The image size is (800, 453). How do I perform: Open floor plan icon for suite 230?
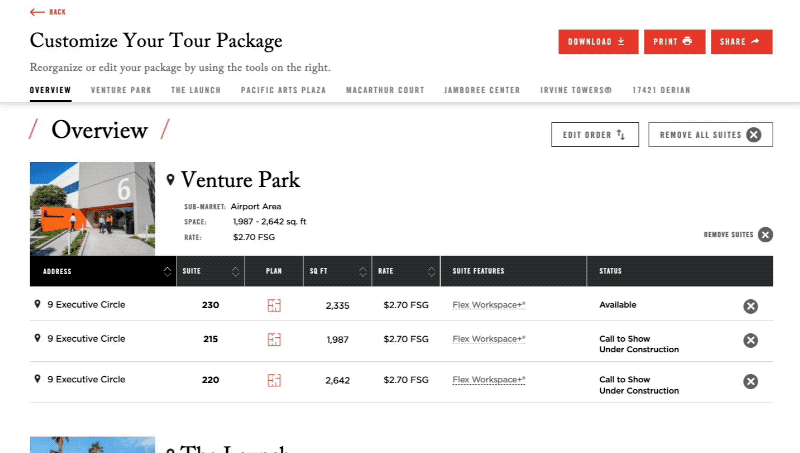point(274,306)
